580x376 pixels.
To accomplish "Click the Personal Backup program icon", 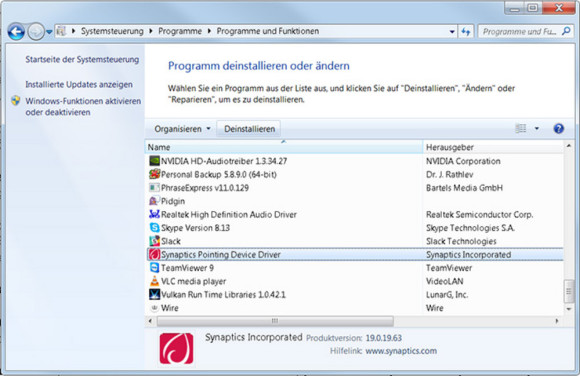I will point(154,174).
